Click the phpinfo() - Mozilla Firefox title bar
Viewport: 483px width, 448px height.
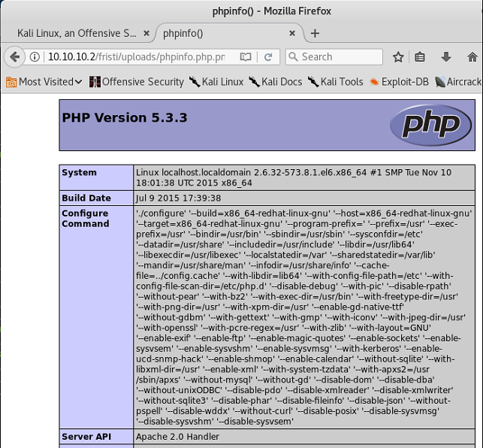272,11
